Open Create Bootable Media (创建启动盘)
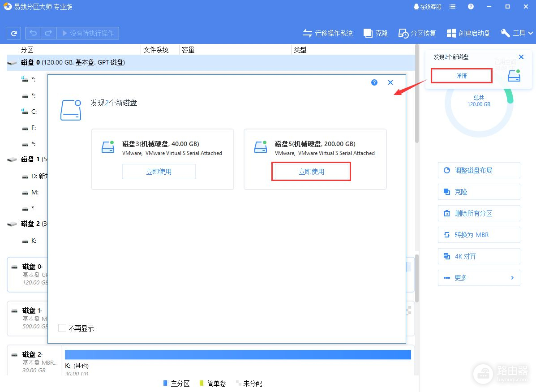 coord(468,33)
